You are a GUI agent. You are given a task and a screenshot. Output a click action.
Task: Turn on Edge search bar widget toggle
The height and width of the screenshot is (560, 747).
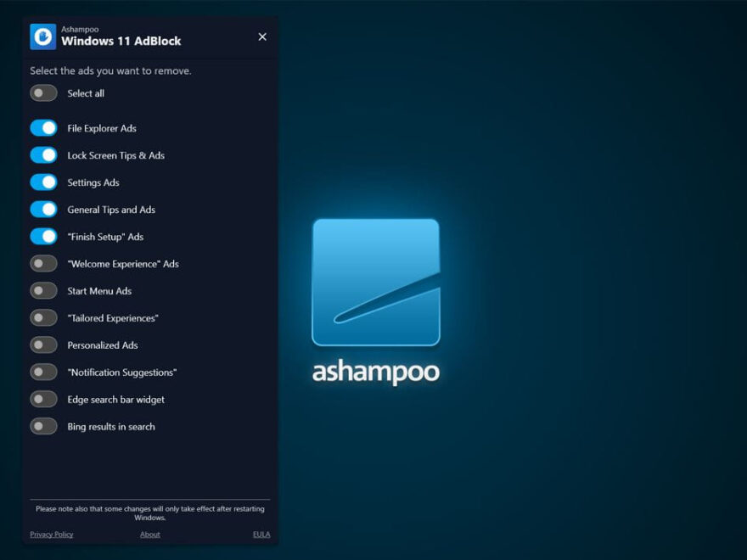(x=43, y=400)
